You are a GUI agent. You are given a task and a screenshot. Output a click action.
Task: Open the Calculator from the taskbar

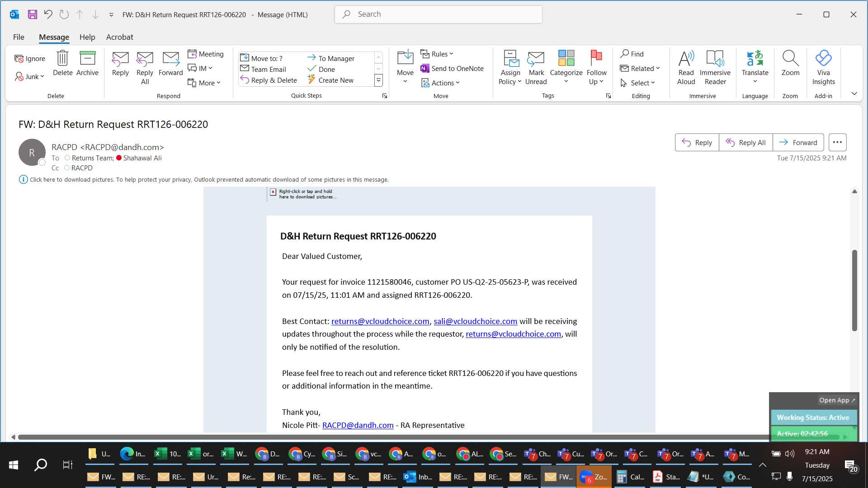coord(631,477)
